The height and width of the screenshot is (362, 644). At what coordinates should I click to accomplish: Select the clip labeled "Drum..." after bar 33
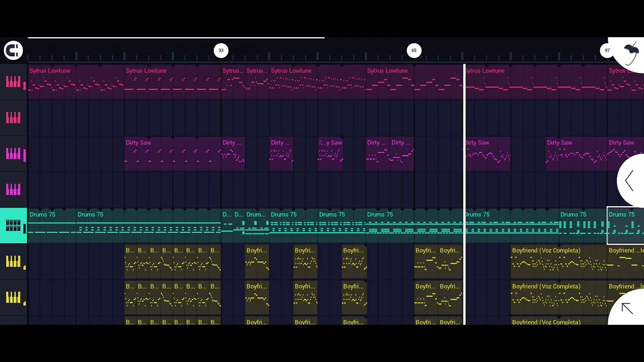tap(257, 226)
